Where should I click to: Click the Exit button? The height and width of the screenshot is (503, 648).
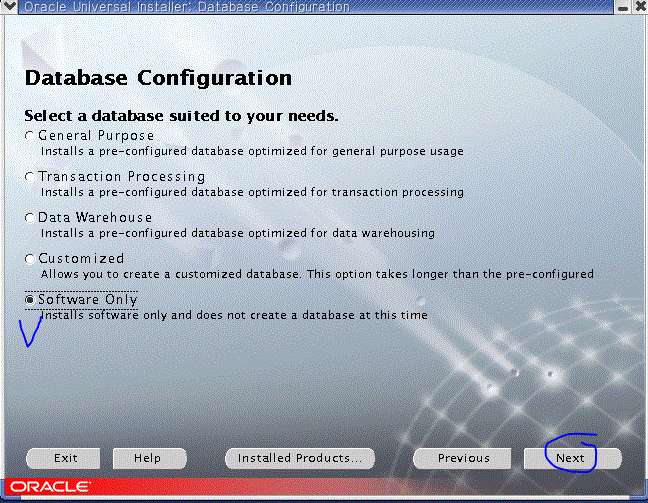pyautogui.click(x=63, y=458)
